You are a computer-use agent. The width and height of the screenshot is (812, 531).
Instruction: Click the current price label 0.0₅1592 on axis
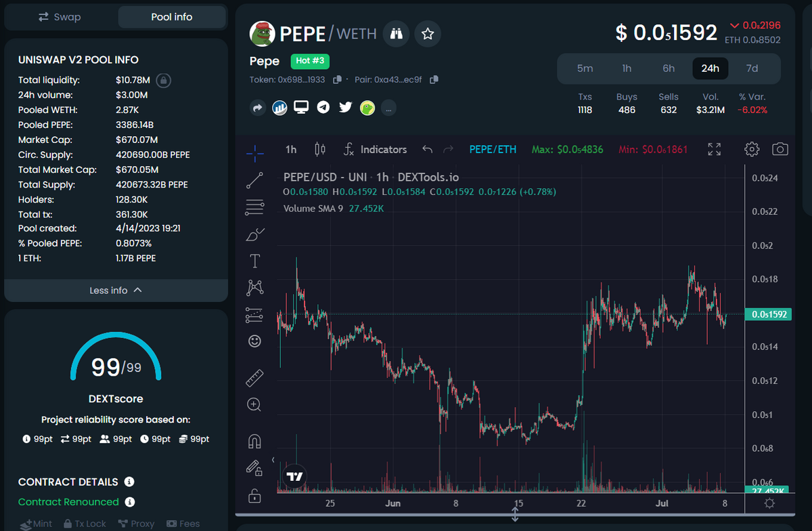[768, 314]
